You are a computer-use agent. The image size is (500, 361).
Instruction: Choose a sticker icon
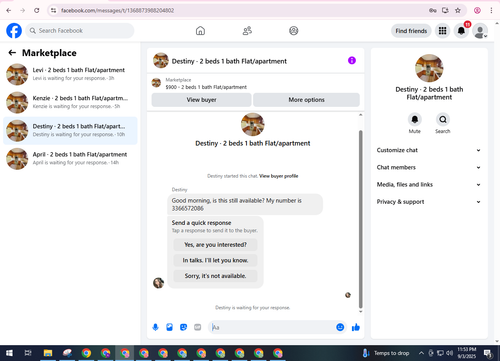[x=184, y=327]
